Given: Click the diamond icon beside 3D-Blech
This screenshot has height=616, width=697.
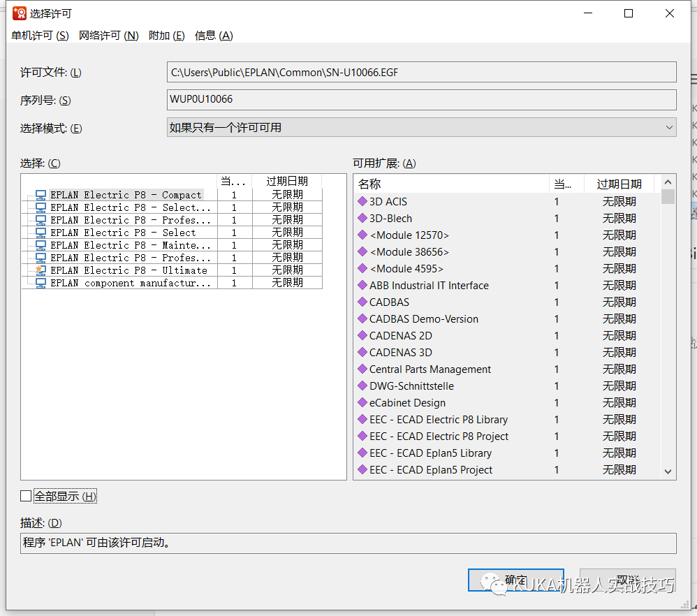Looking at the screenshot, I should point(362,218).
